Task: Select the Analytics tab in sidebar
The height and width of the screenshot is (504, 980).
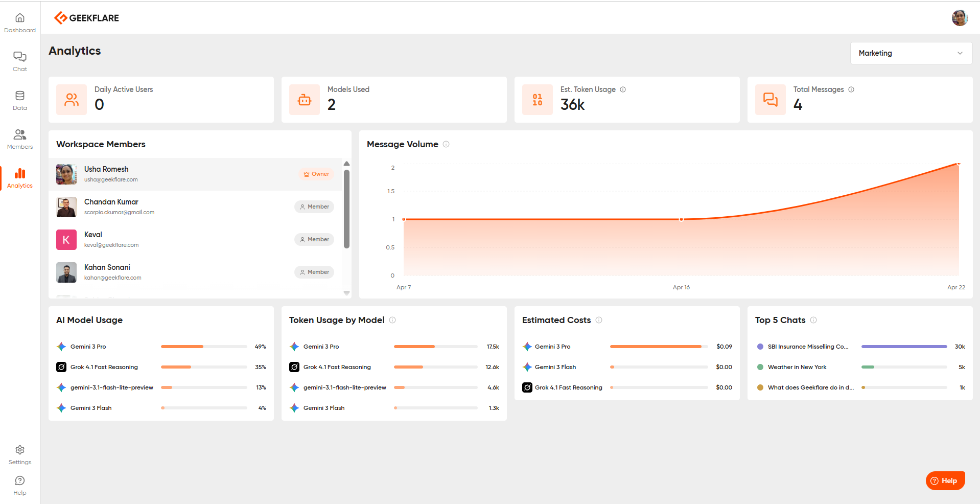Action: tap(20, 178)
